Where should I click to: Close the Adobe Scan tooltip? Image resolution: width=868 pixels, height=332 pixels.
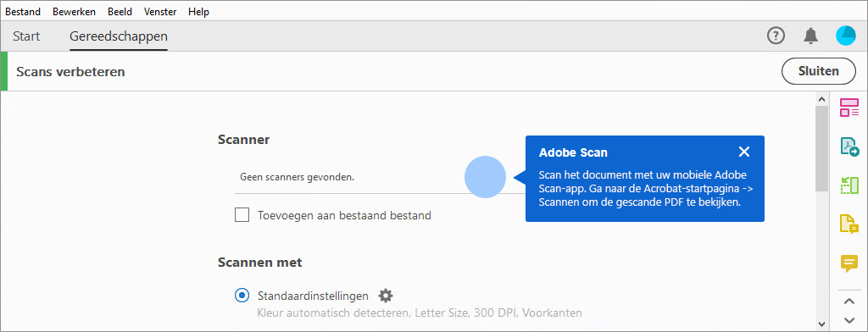pyautogui.click(x=744, y=152)
